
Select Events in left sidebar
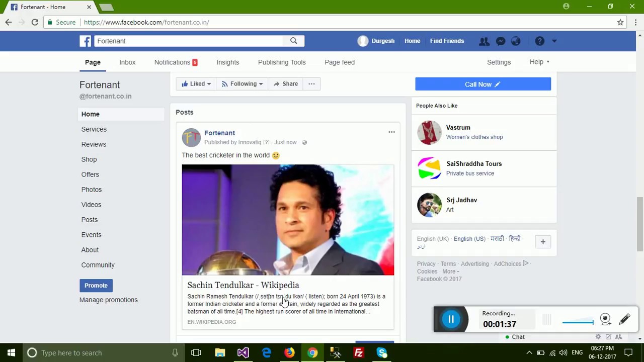point(91,235)
